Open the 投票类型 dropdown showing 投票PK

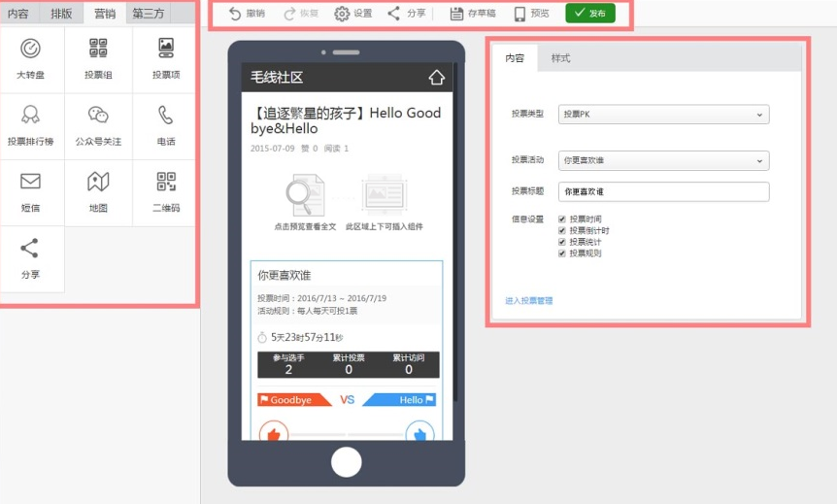[663, 115]
